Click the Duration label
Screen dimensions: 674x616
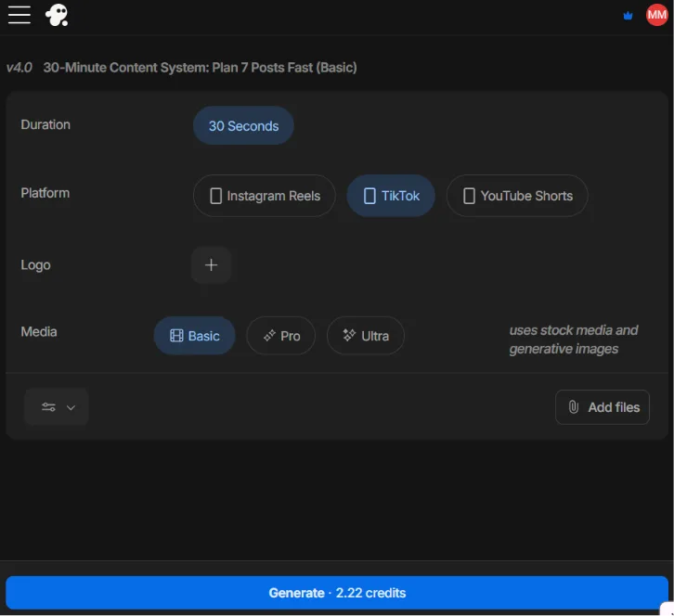(45, 124)
